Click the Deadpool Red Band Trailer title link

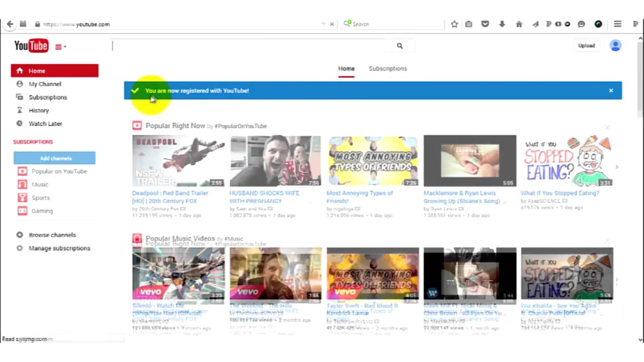coord(170,197)
